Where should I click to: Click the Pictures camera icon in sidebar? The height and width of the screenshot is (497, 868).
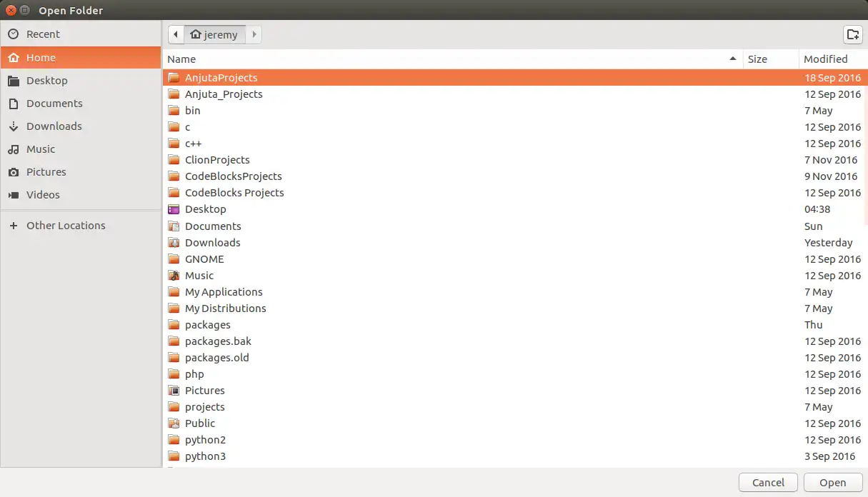[x=14, y=172]
